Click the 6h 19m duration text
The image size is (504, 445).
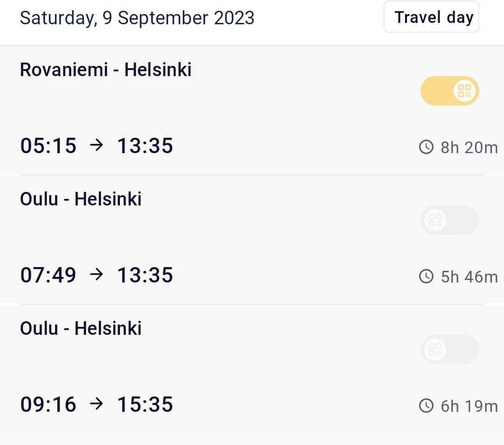click(469, 406)
